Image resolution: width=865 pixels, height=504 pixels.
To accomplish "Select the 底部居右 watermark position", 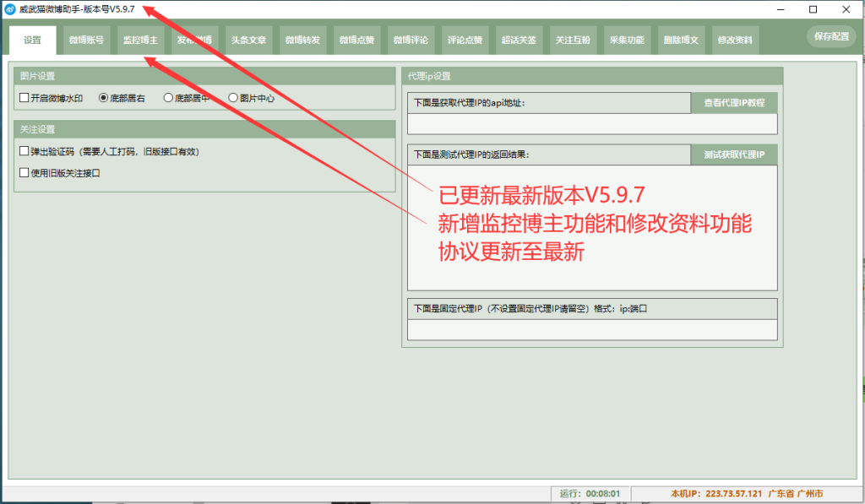I will coord(104,98).
